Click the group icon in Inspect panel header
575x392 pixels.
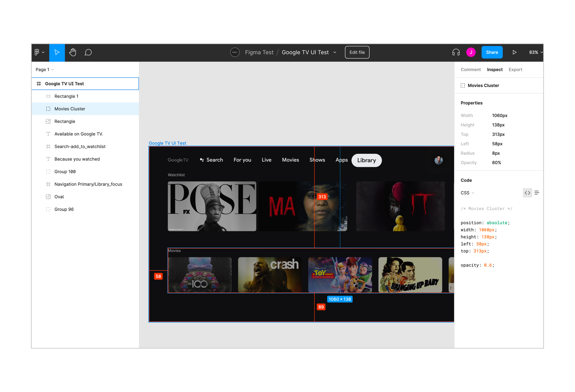tap(463, 85)
